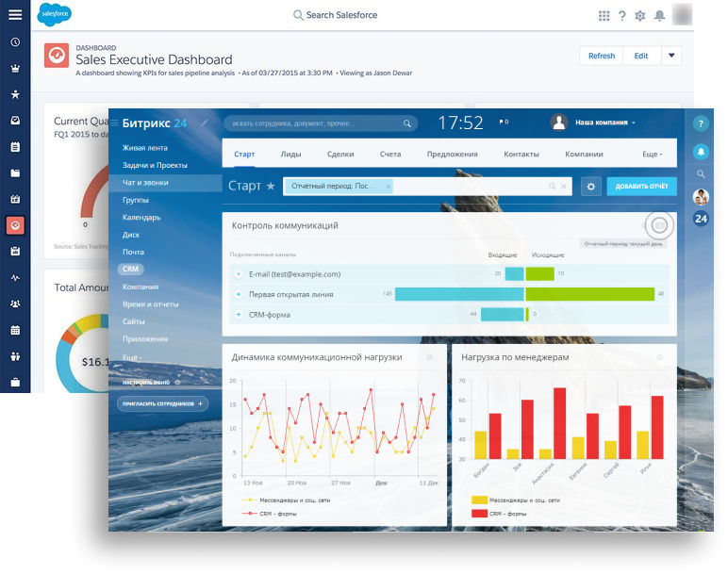Expand the Еще tab dropdown in CRM menu
The width and height of the screenshot is (728, 574).
click(653, 154)
